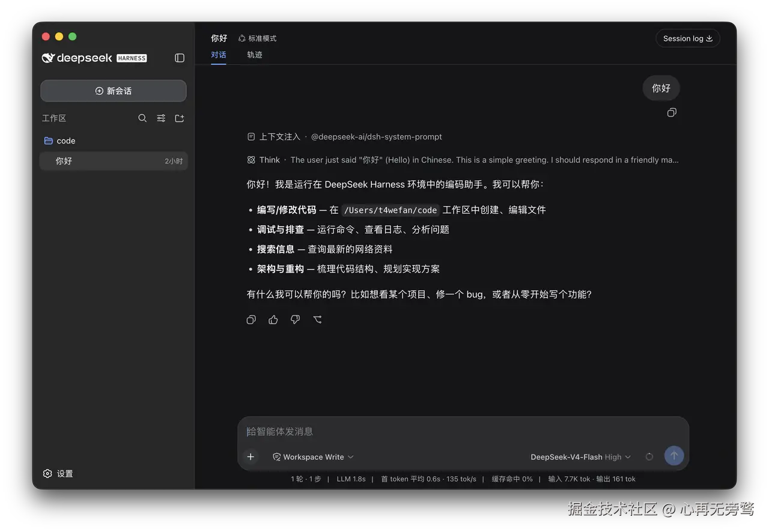Image resolution: width=769 pixels, height=532 pixels.
Task: Open the Workspace Write permission dropdown
Action: [x=313, y=457]
